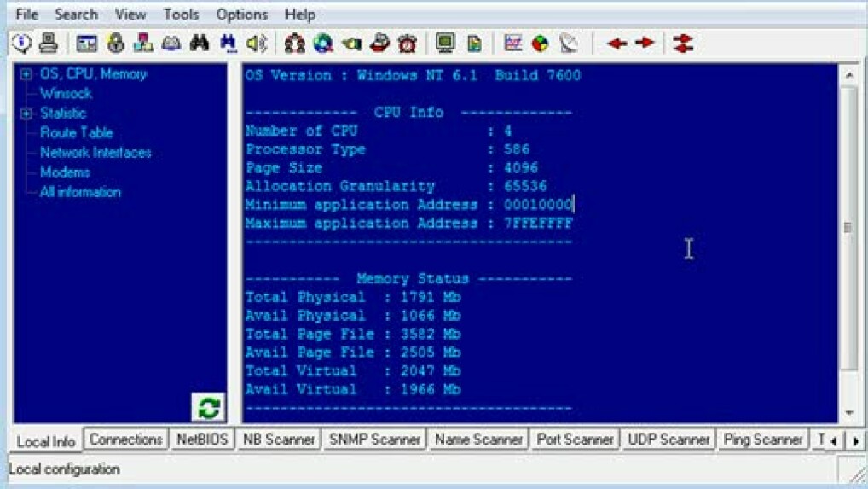Click the pie chart toolbar icon
Viewport: 868px width, 489px height.
click(540, 43)
